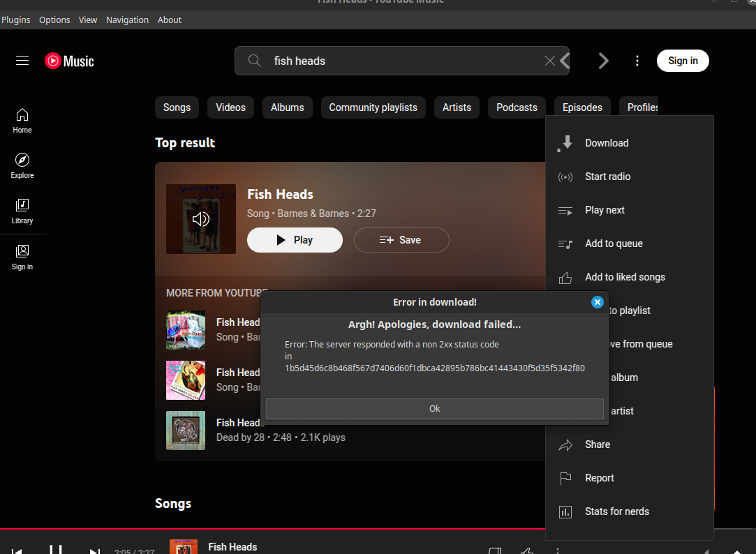Select Start radio in the context menu
This screenshot has width=756, height=554.
tap(630, 177)
